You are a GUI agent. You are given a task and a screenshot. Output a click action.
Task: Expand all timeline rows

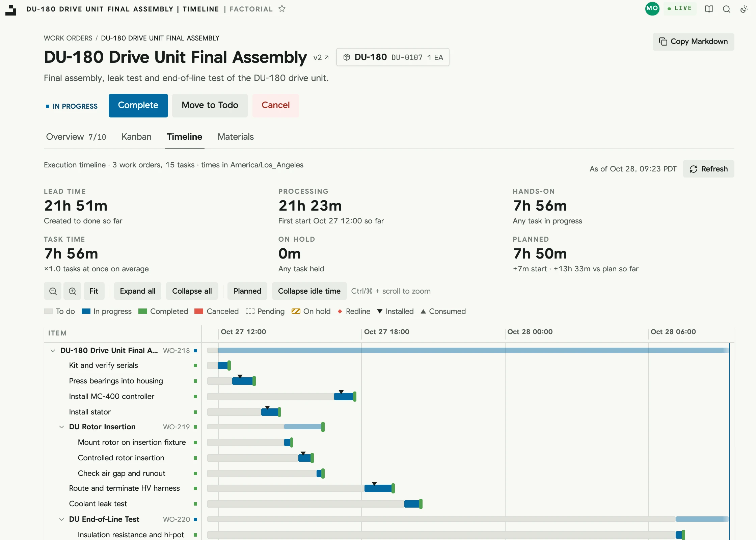137,291
